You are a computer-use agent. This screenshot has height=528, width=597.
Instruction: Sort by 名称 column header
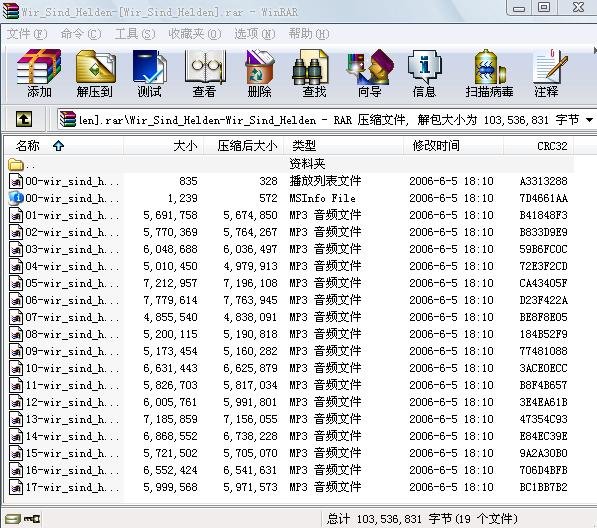coord(64,145)
